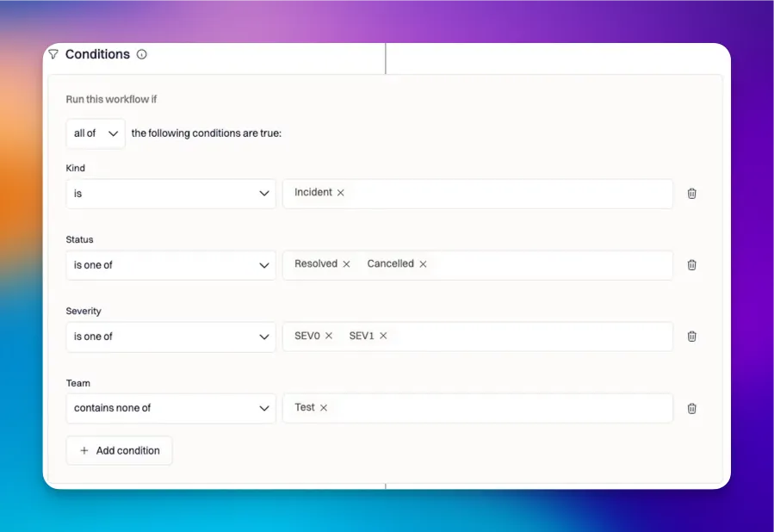Click the 'Conditions' heading text
The height and width of the screenshot is (532, 774).
[97, 54]
